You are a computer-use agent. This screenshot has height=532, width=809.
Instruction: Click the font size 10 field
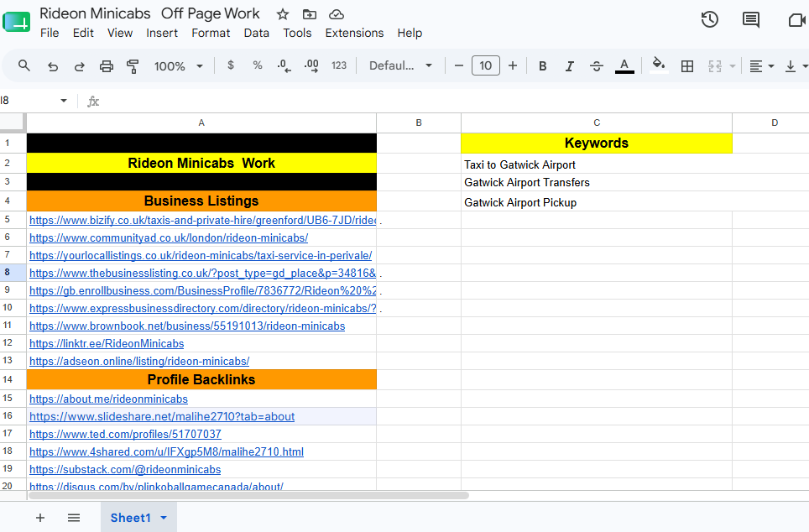pyautogui.click(x=486, y=65)
